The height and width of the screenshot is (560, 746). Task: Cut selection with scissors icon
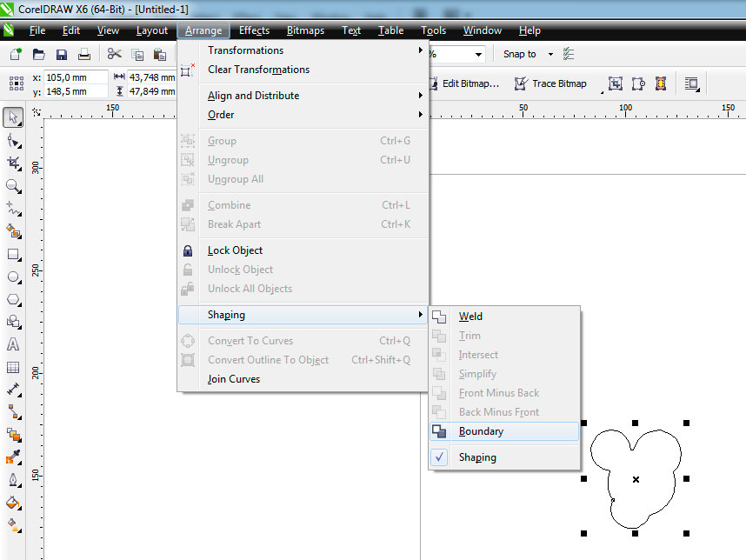[x=114, y=54]
